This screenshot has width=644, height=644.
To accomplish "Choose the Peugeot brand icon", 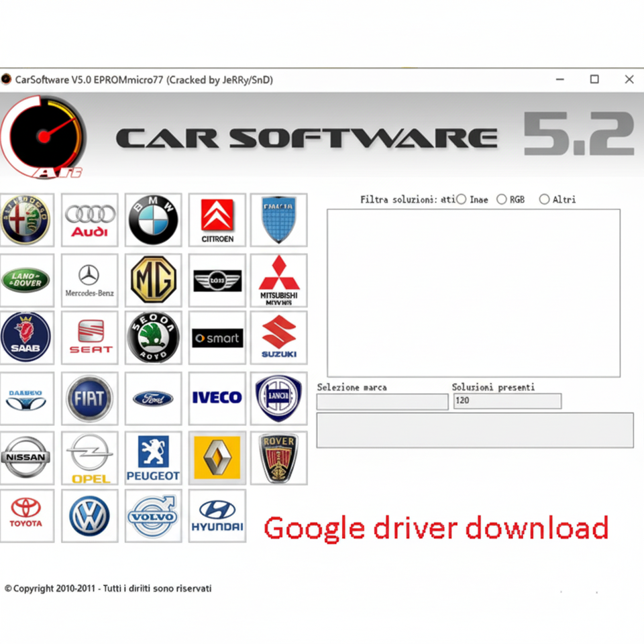I will pyautogui.click(x=154, y=458).
